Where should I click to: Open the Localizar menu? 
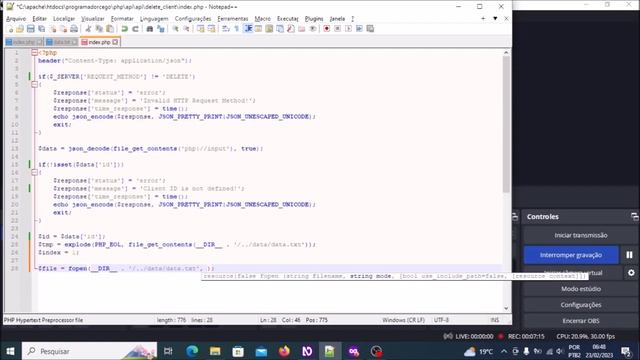pos(64,19)
